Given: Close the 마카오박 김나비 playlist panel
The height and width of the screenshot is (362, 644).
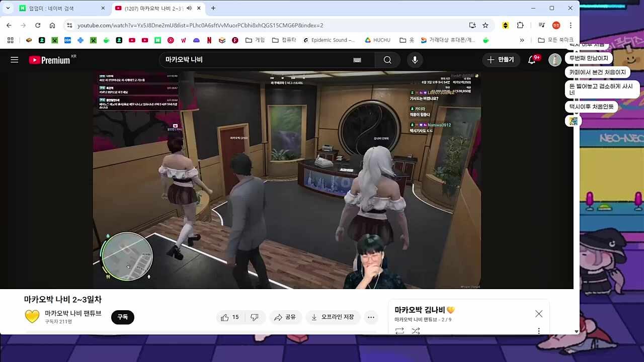Looking at the screenshot, I should (539, 314).
